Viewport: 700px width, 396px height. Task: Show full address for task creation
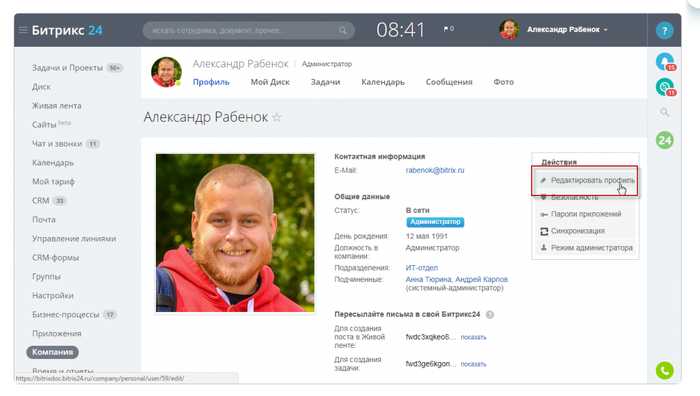pyautogui.click(x=473, y=364)
